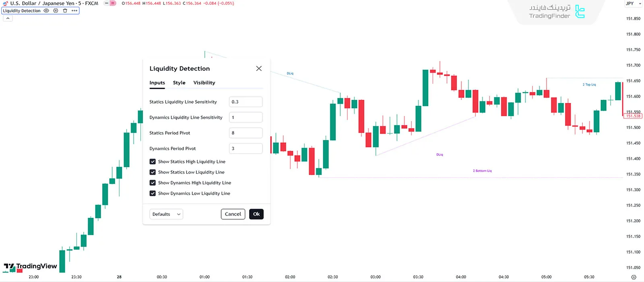Remove Liquidity Detection with the trash icon

[65, 11]
